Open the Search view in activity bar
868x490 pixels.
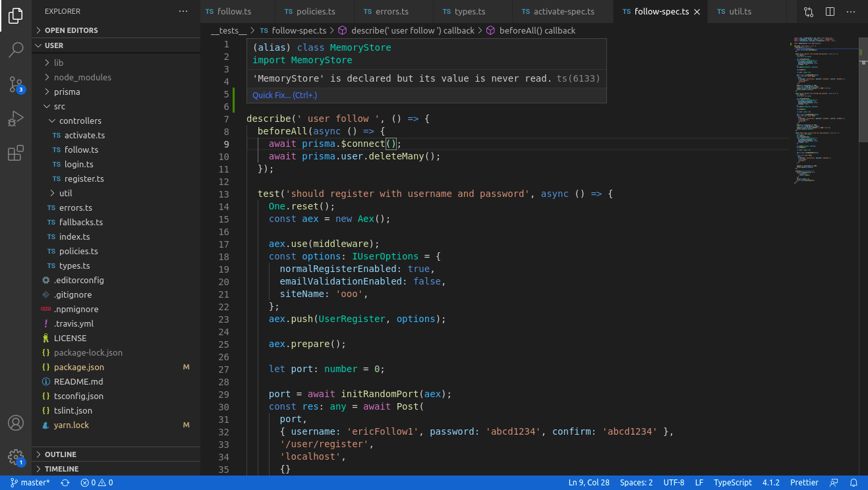(16, 50)
